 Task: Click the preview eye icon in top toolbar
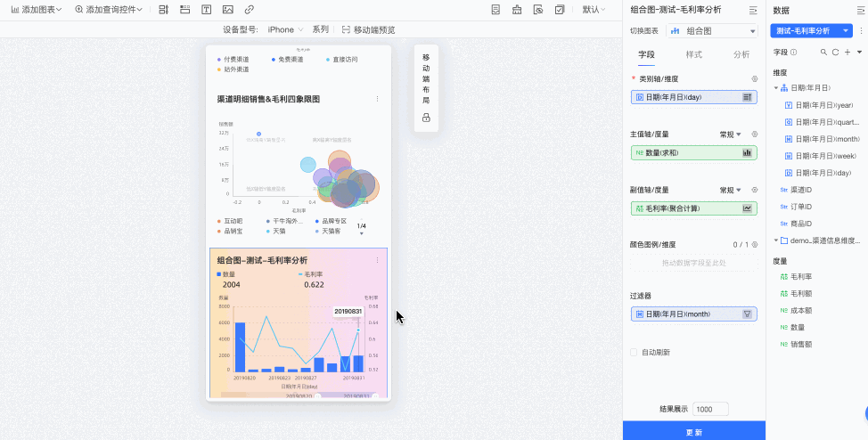point(538,10)
